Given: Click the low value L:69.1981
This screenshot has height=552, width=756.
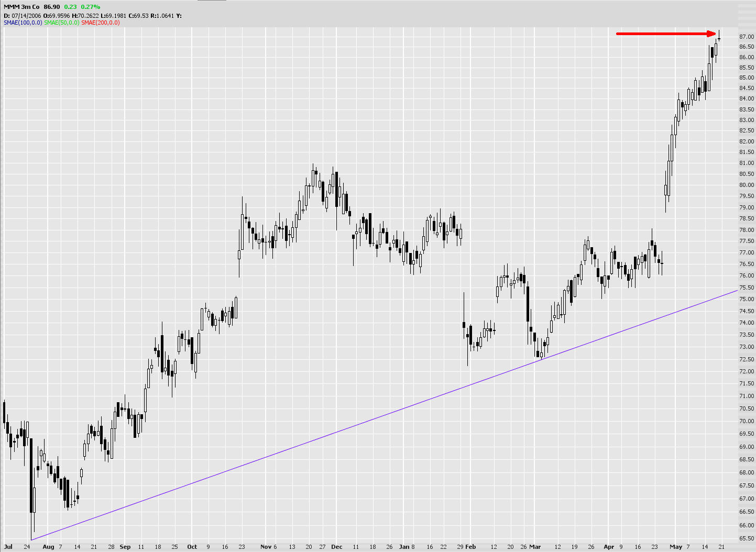Looking at the screenshot, I should (114, 16).
